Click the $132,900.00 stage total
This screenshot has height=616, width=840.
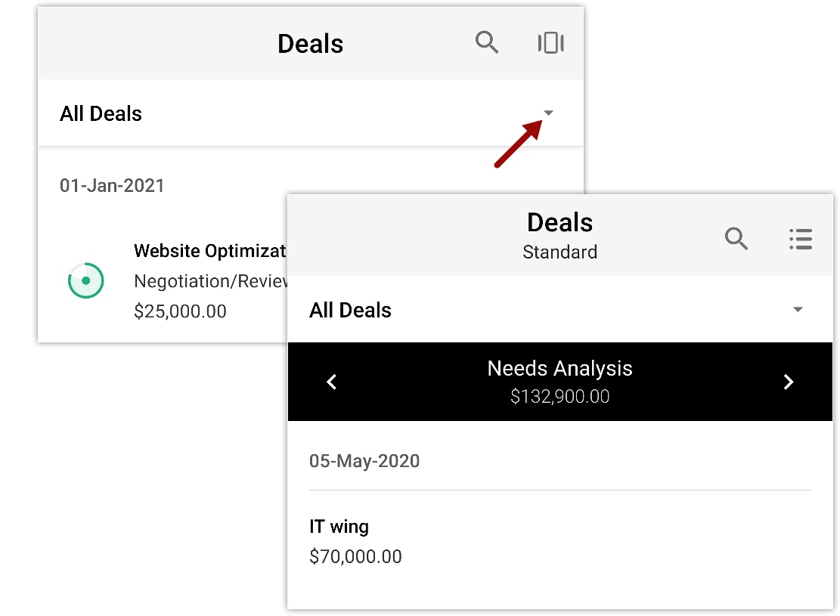tap(559, 397)
